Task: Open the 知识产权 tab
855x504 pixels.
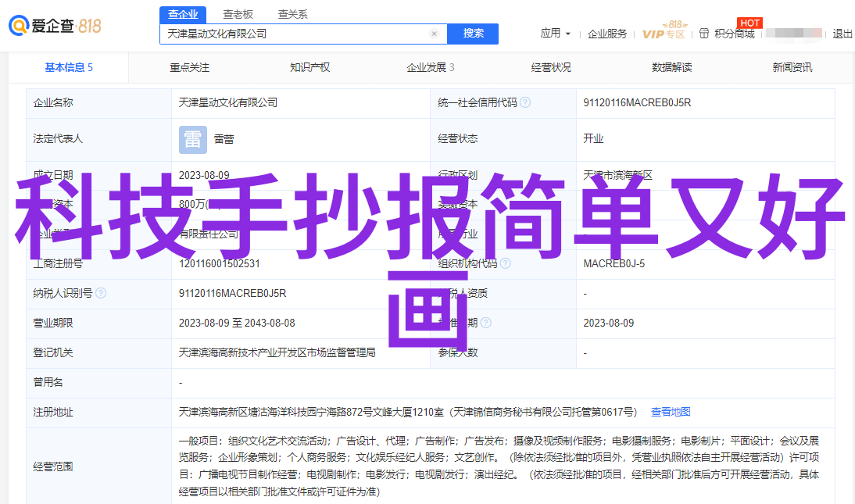Action: tap(309, 68)
